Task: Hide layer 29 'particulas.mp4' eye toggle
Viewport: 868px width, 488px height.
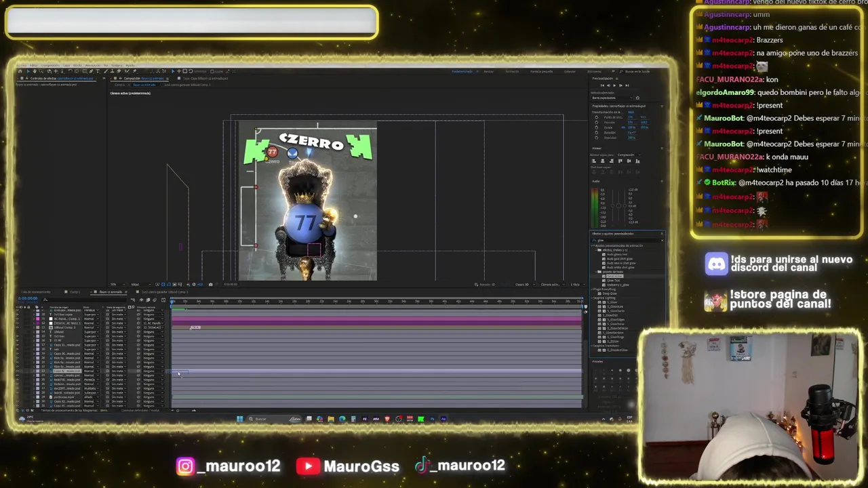Action: tap(17, 397)
